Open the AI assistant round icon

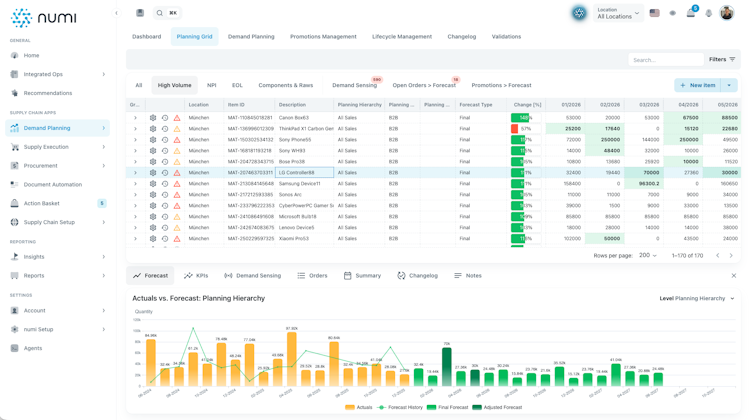(x=579, y=13)
